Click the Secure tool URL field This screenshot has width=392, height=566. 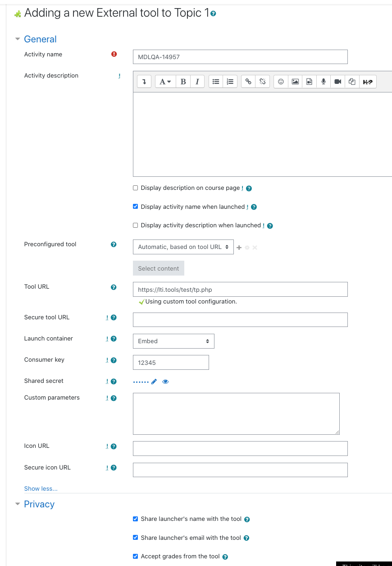240,320
